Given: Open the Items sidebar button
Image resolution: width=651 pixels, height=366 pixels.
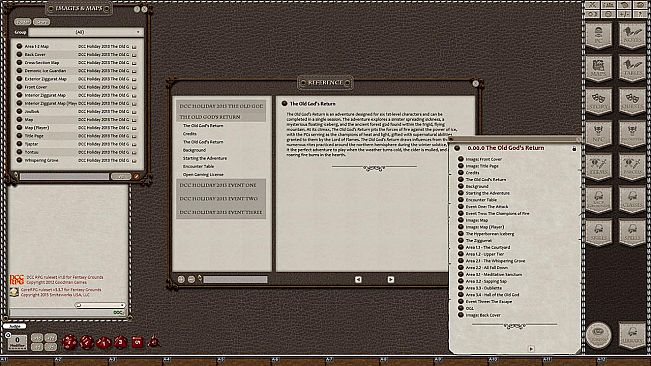Looking at the screenshot, I should 599,167.
